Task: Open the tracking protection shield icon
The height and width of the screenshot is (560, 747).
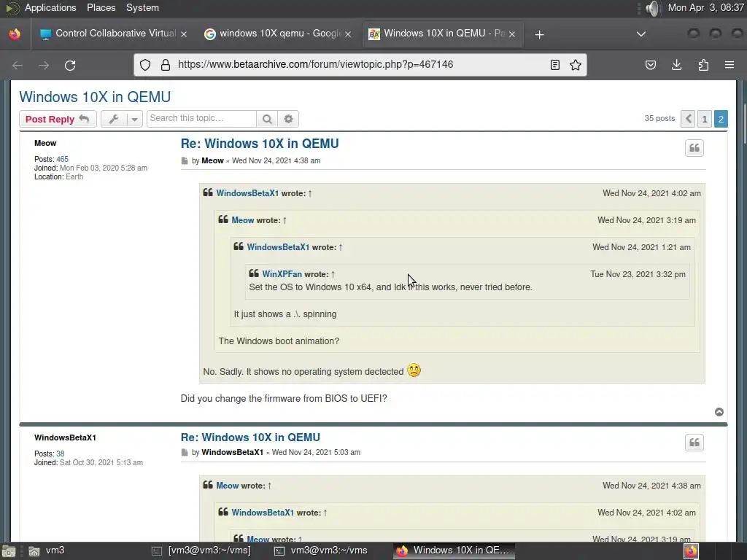Action: tap(145, 65)
